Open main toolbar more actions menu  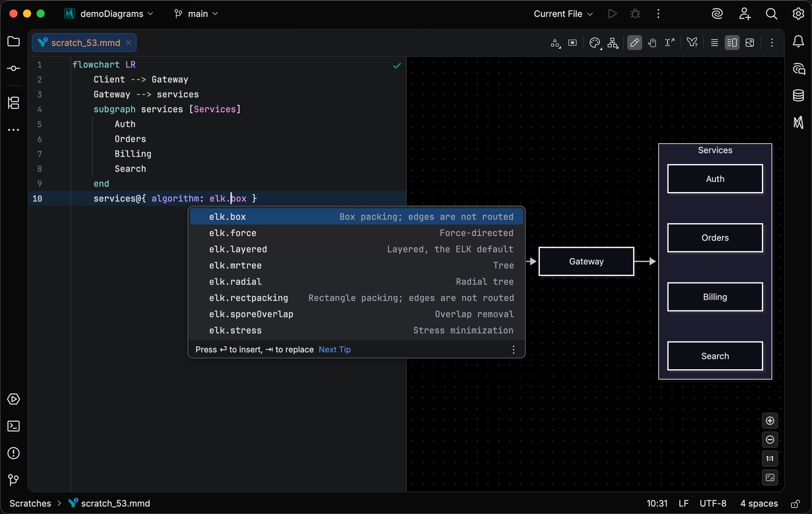(x=658, y=14)
